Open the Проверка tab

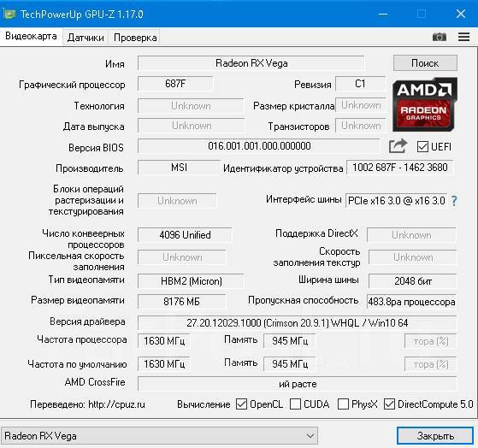135,38
